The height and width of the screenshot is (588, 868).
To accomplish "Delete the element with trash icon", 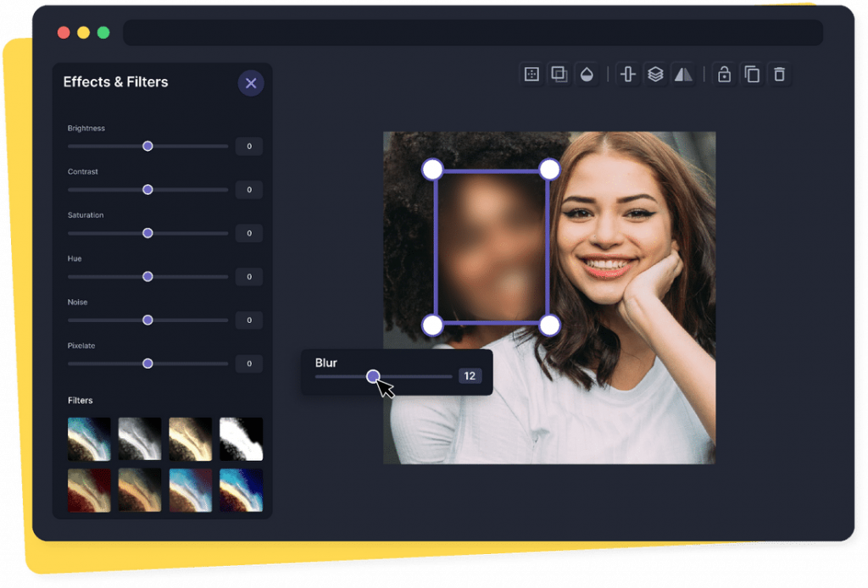I will (x=780, y=74).
